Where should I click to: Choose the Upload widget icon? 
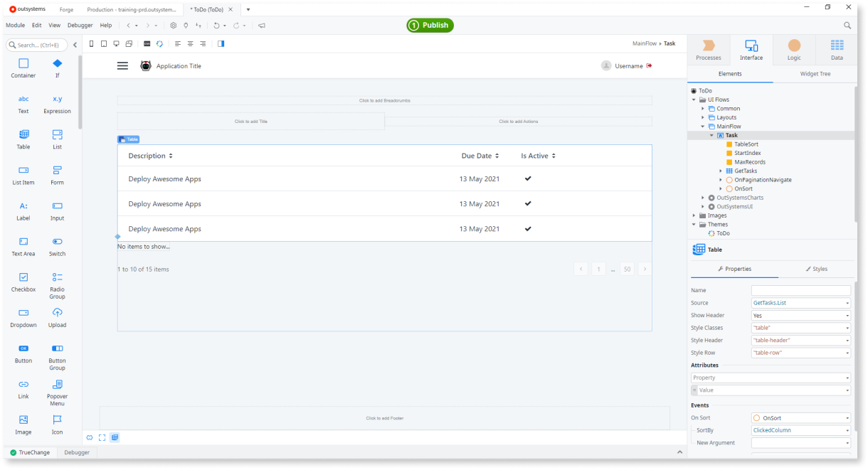pos(58,313)
